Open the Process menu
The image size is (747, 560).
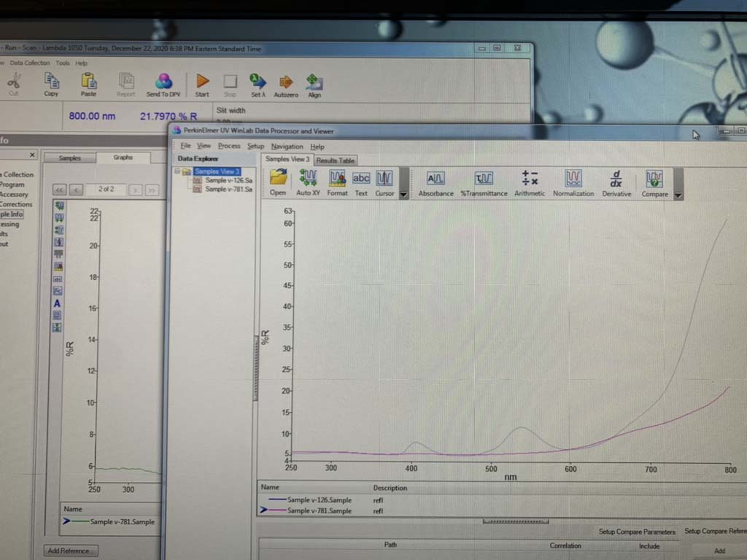229,146
